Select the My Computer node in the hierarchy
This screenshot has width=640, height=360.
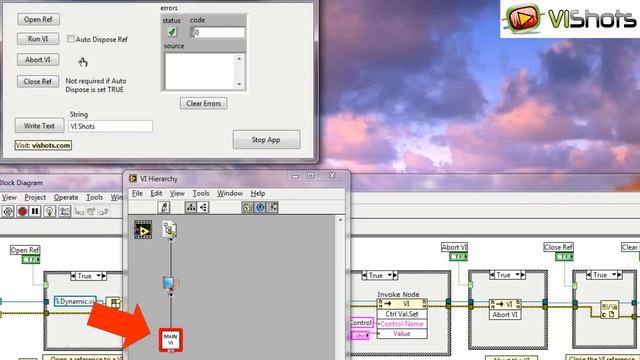170,283
